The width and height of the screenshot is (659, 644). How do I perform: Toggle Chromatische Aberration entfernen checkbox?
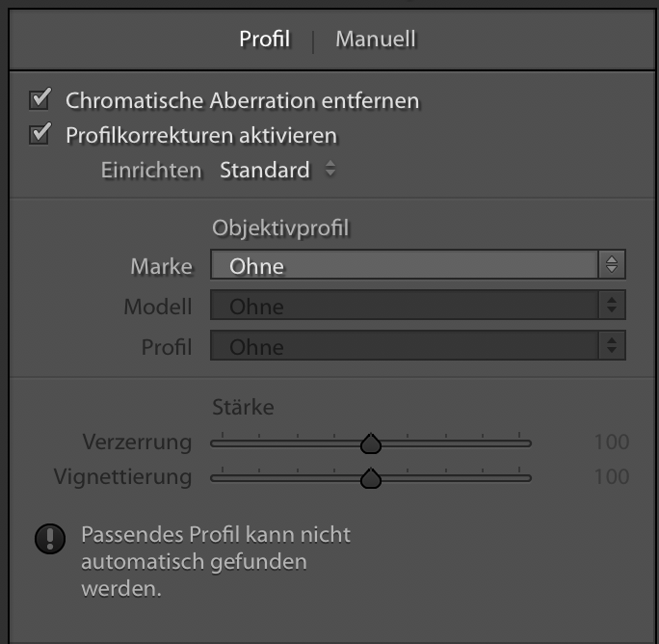40,98
